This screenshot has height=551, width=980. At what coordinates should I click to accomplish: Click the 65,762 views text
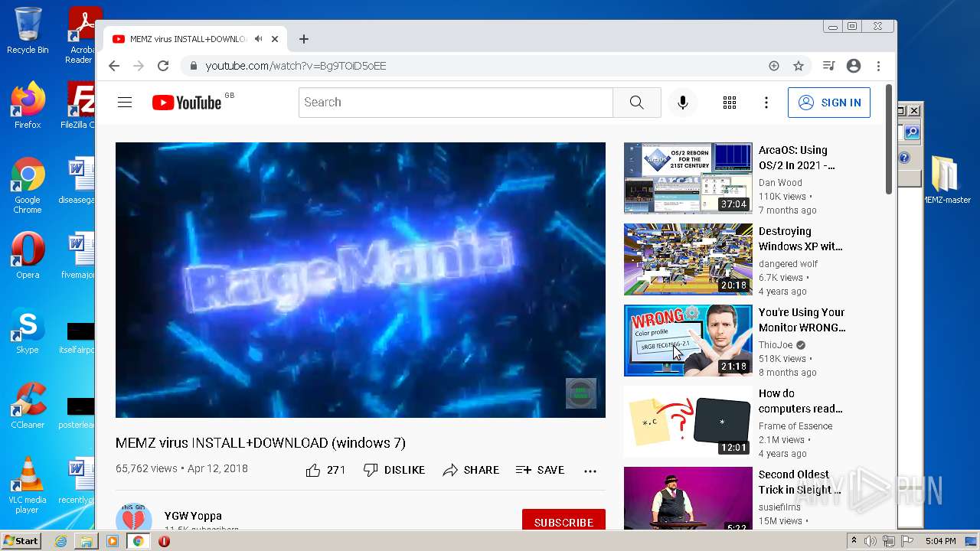point(146,468)
